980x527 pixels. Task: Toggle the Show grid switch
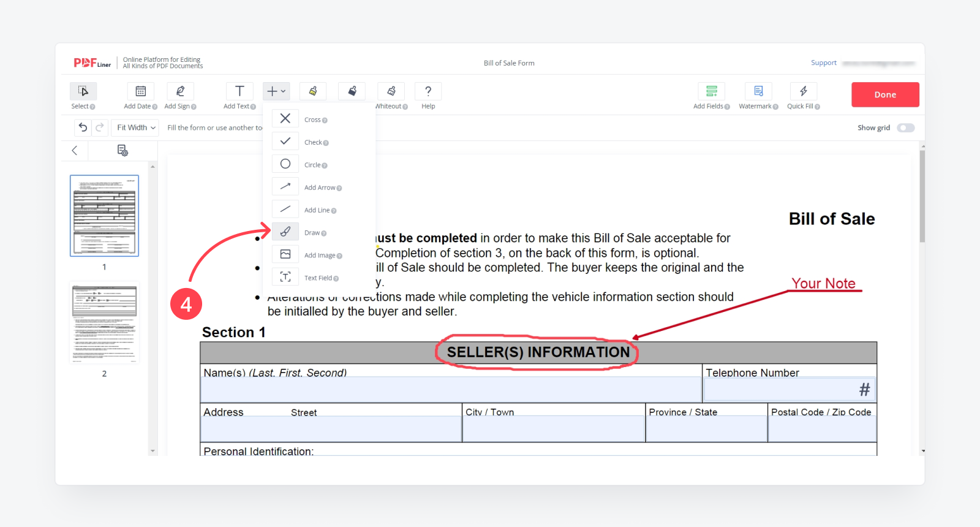click(x=905, y=128)
